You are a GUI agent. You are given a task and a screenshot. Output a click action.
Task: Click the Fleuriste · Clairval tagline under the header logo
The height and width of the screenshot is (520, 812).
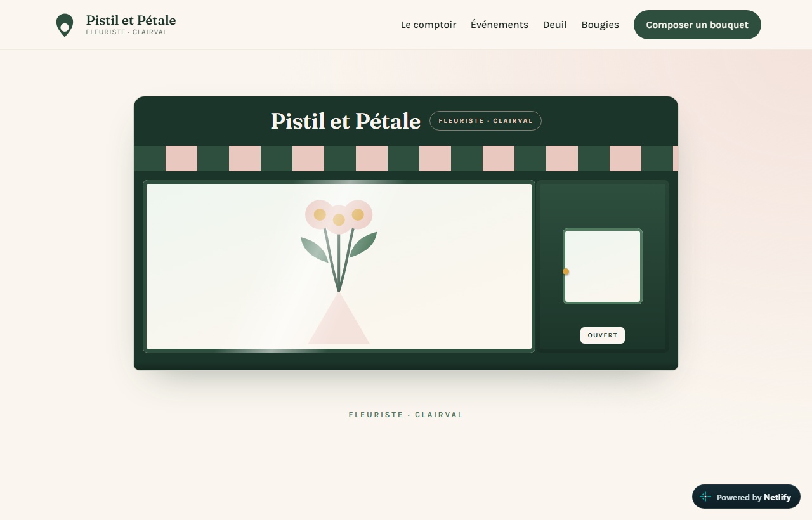click(x=127, y=32)
